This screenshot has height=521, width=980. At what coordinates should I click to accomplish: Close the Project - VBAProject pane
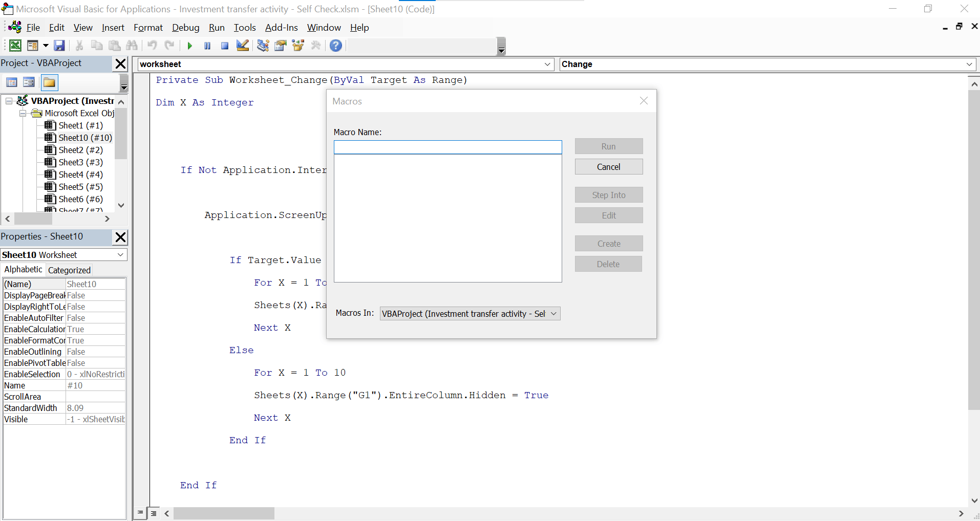point(120,63)
